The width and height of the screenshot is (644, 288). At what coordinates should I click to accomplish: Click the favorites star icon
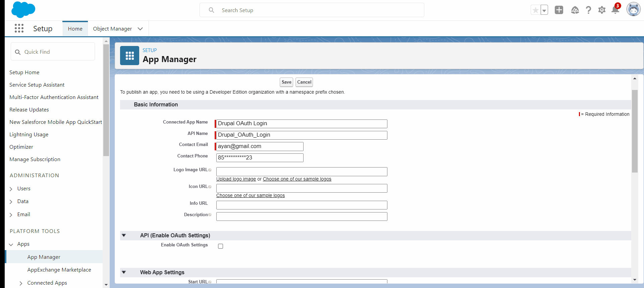(x=536, y=10)
